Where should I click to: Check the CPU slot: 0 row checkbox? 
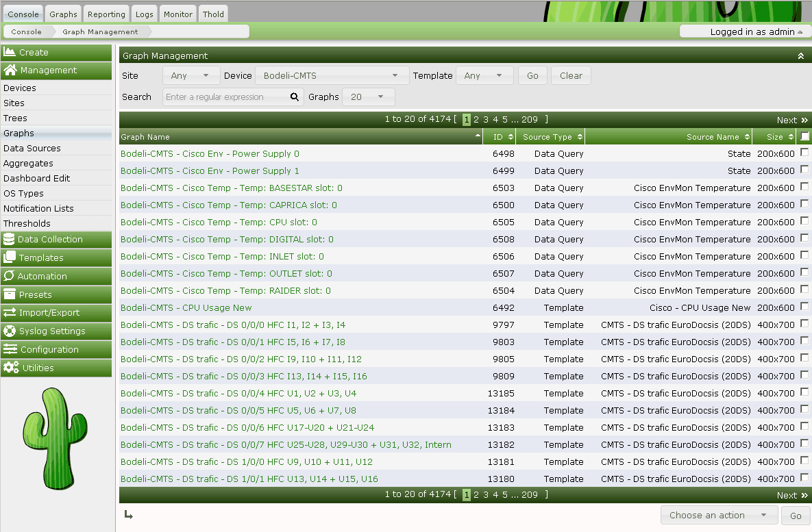click(804, 220)
